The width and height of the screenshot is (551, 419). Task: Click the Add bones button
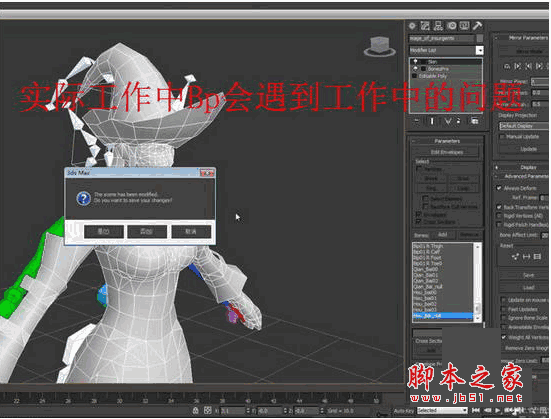pyautogui.click(x=443, y=235)
